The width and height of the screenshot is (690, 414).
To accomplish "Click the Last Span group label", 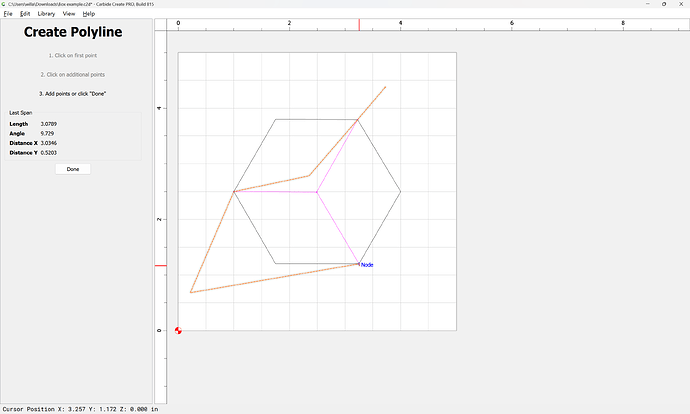I will coord(21,113).
